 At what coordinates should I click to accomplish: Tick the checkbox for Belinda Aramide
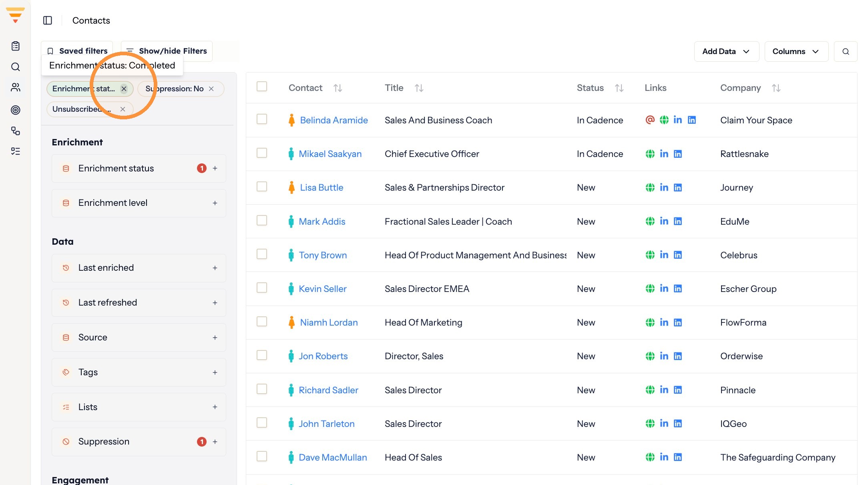pyautogui.click(x=262, y=119)
